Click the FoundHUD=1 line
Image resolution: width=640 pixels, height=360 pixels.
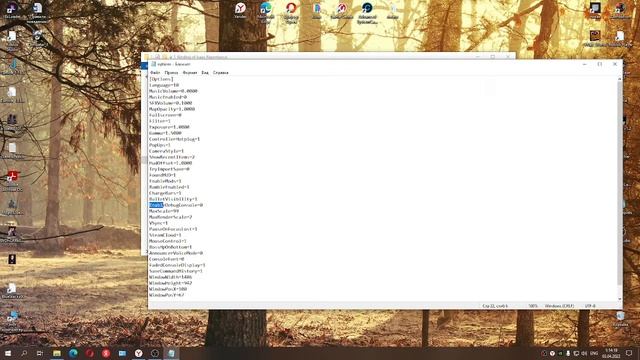click(x=162, y=175)
